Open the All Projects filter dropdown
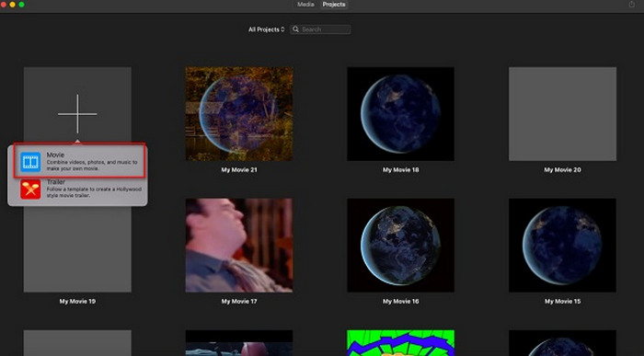Screen dimensions: 644x356 coord(266,29)
